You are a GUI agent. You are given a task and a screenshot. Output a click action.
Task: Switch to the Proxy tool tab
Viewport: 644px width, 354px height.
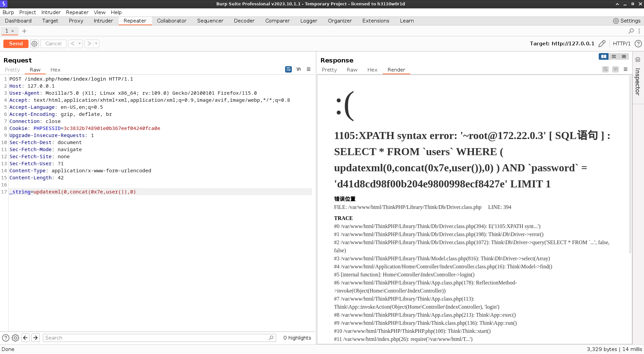click(x=76, y=21)
